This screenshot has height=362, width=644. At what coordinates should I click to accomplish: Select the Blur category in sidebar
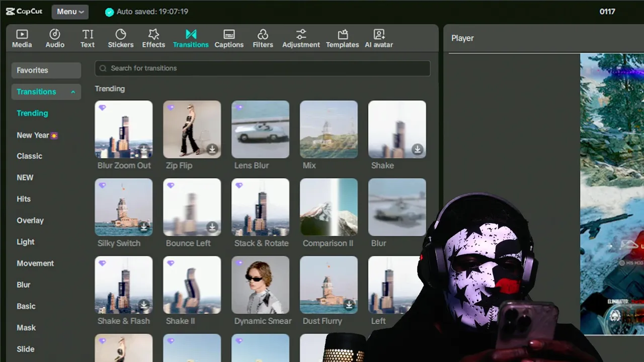(24, 285)
